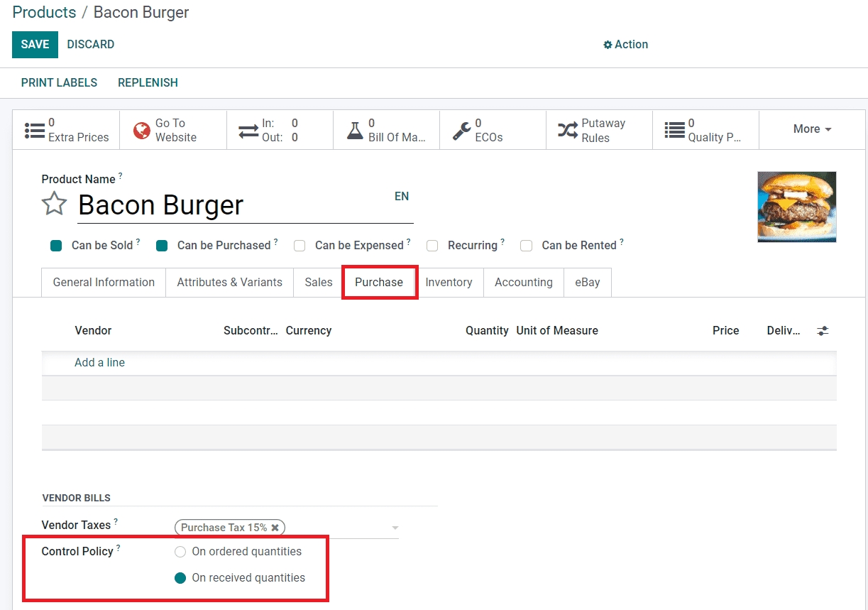Click Add a line in vendor list
The height and width of the screenshot is (610, 868).
pos(99,362)
